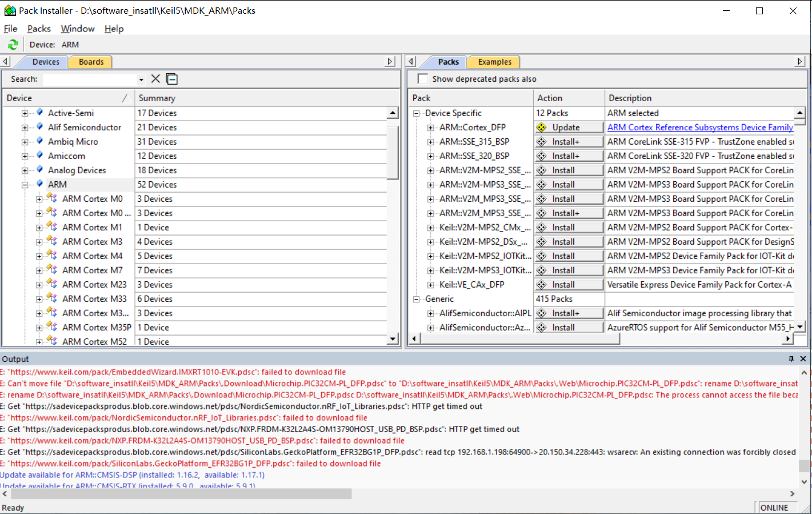Switch to the Boards tab

click(91, 62)
